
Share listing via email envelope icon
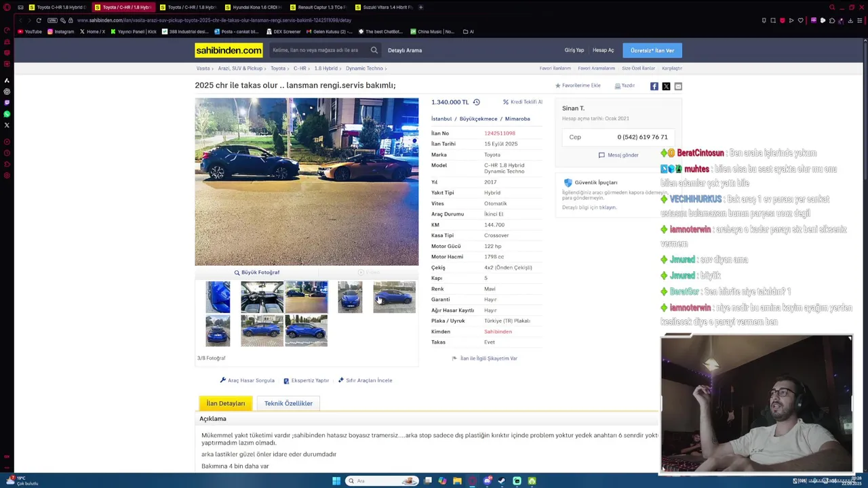[678, 86]
